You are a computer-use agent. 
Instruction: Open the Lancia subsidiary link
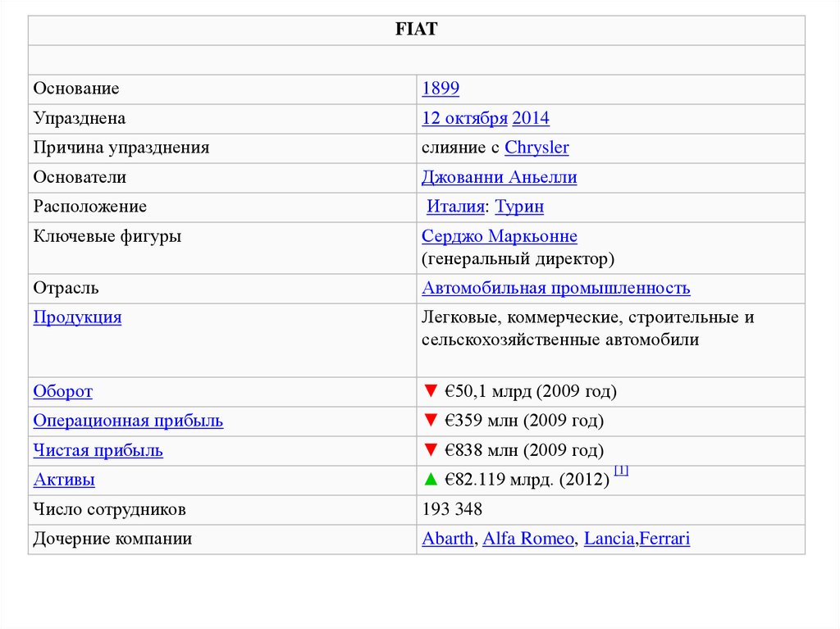pyautogui.click(x=609, y=539)
